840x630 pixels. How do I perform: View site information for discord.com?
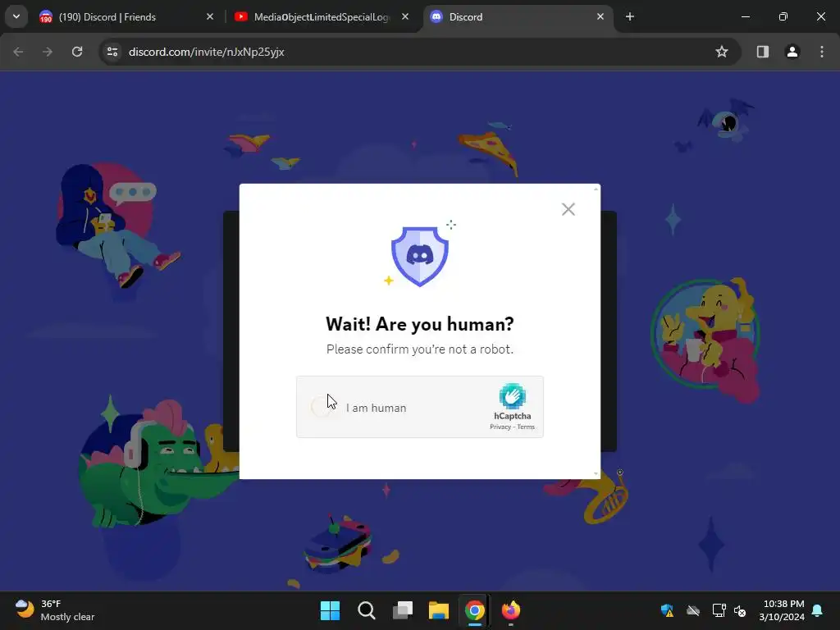pyautogui.click(x=112, y=52)
